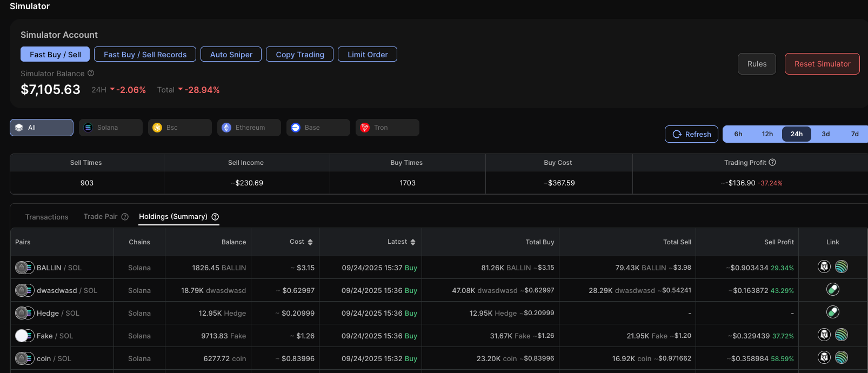The width and height of the screenshot is (868, 373).
Task: Click the Holdings (Summary) help icon
Action: [x=215, y=217]
